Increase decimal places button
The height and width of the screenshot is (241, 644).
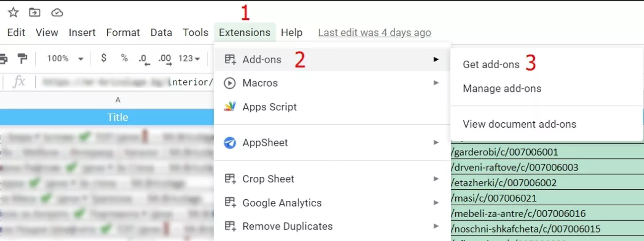coord(165,59)
